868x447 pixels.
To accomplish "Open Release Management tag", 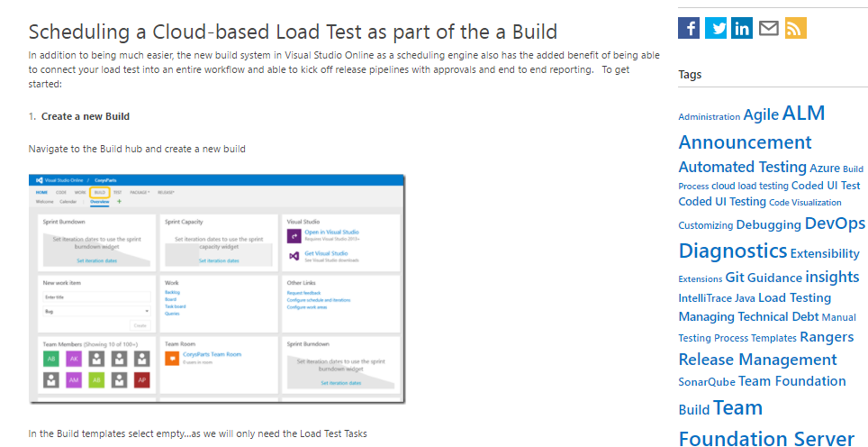I will coord(757,360).
